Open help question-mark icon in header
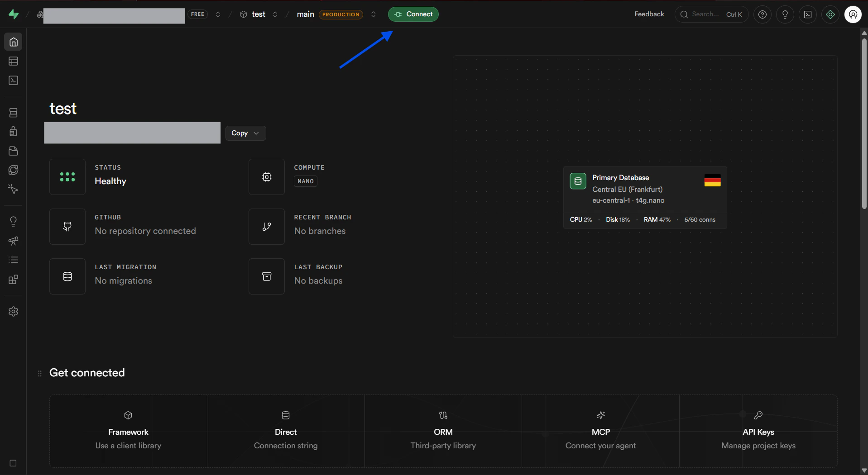Viewport: 868px width, 475px height. pyautogui.click(x=762, y=14)
